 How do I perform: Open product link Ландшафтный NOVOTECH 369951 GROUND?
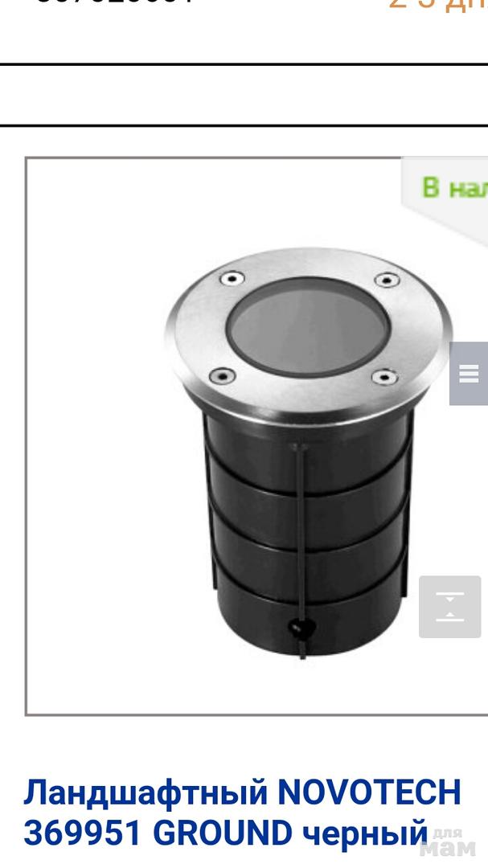pyautogui.click(x=242, y=813)
